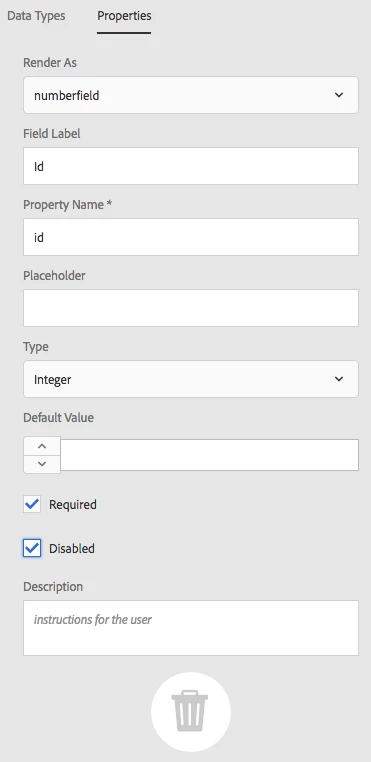371x762 pixels.
Task: Focus the Field Label input containing Id
Action: pos(191,166)
